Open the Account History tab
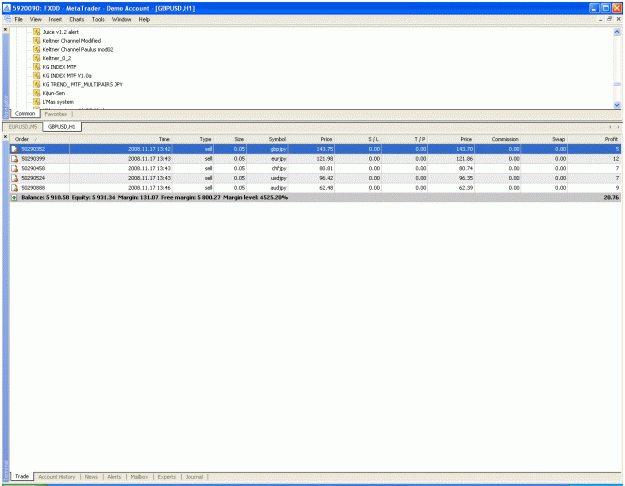 (57, 477)
